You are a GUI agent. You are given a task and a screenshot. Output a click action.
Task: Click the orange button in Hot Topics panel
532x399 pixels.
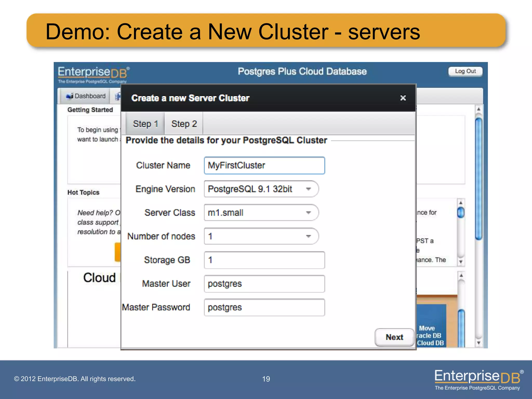coord(118,252)
